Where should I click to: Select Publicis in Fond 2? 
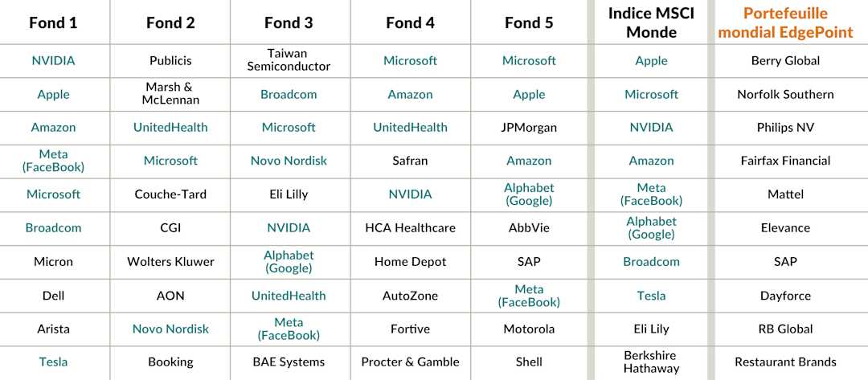tap(170, 60)
